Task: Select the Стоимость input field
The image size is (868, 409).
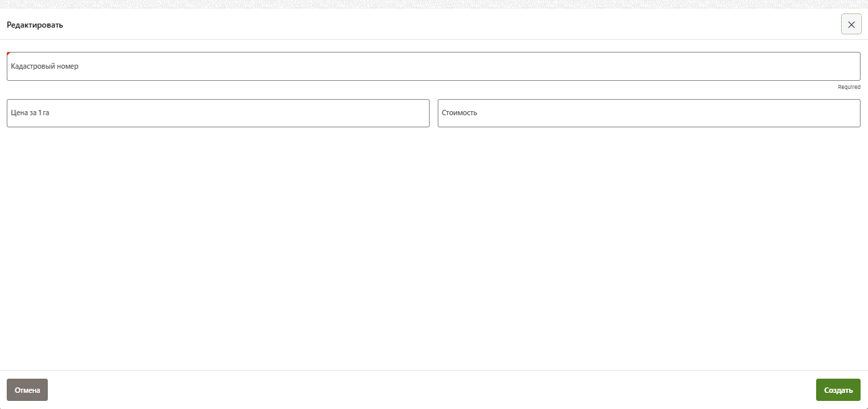Action: [648, 113]
